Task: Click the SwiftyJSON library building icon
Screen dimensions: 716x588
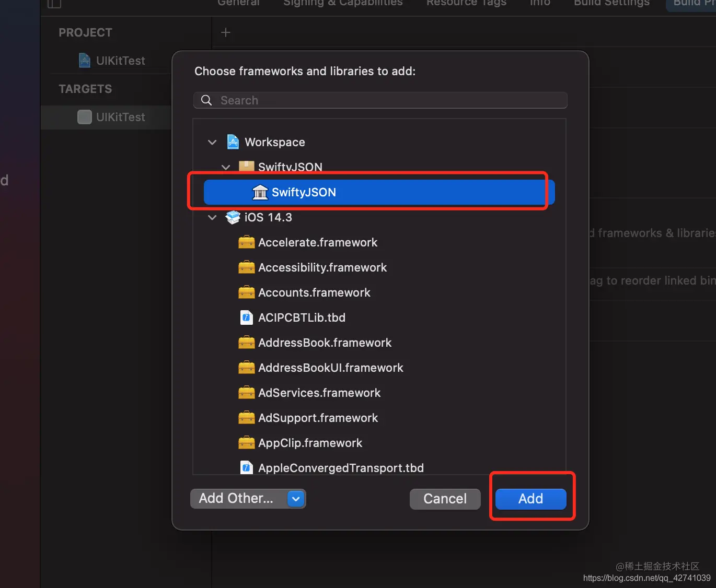Action: 260,192
